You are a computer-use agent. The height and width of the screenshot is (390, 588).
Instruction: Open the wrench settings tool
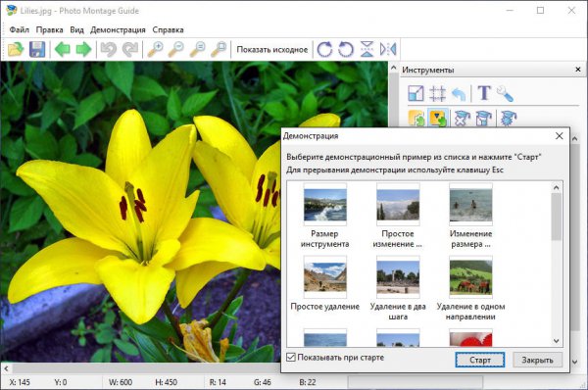coord(505,94)
